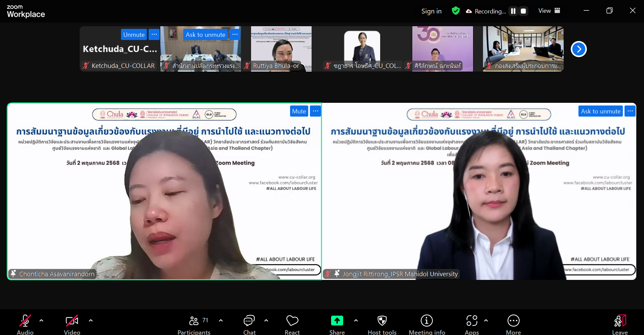Expand audio settings caret

point(41,321)
